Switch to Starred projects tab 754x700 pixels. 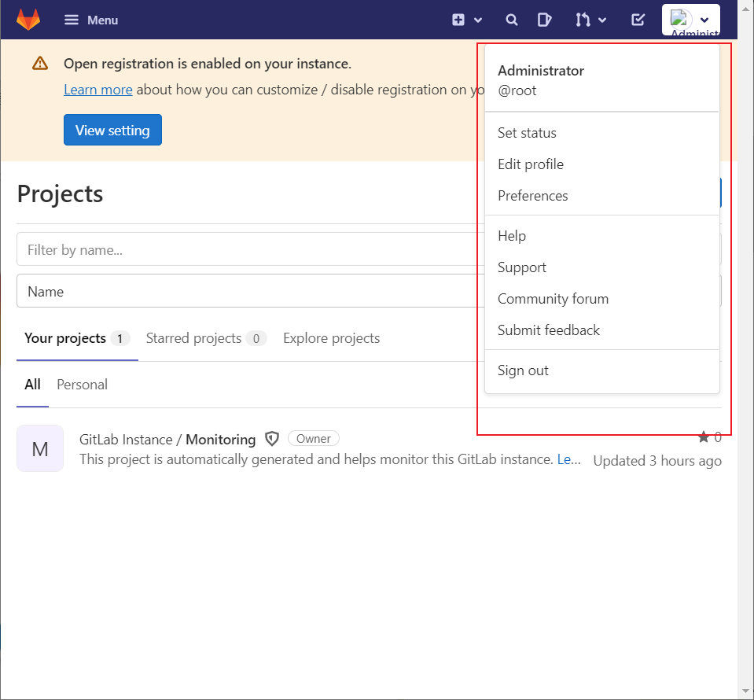(x=194, y=338)
